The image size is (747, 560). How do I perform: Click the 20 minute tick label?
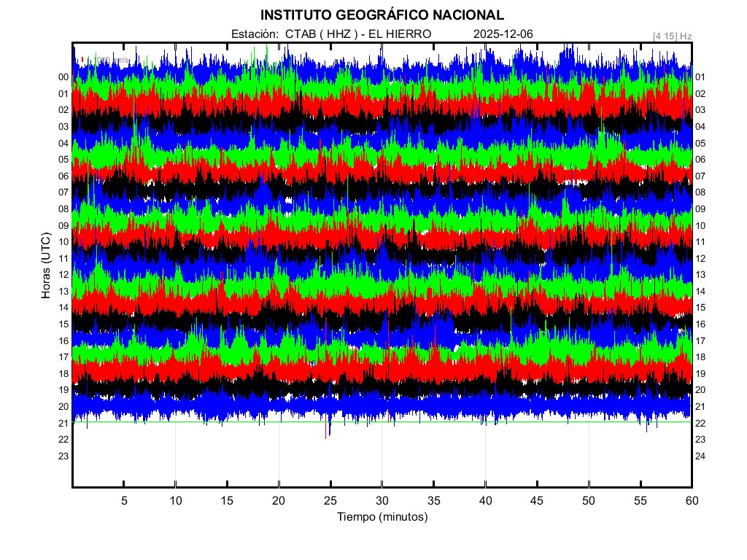coord(279,501)
